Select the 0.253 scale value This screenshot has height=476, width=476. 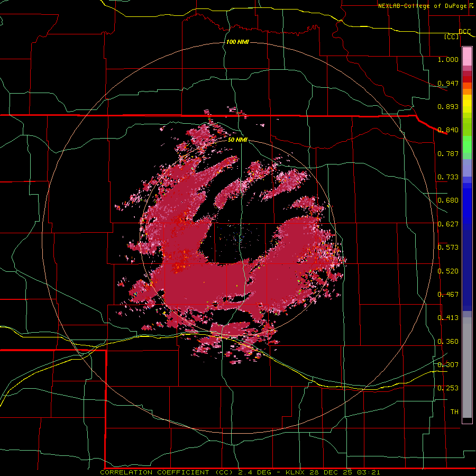pos(448,388)
